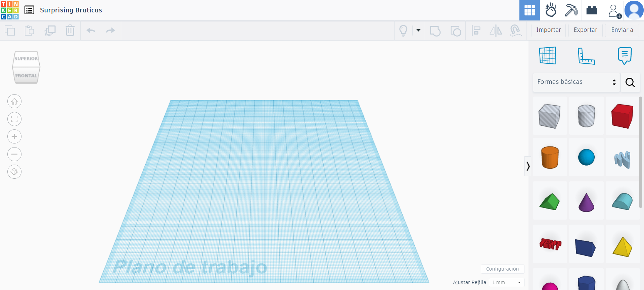Click the Delete trash icon

(70, 31)
